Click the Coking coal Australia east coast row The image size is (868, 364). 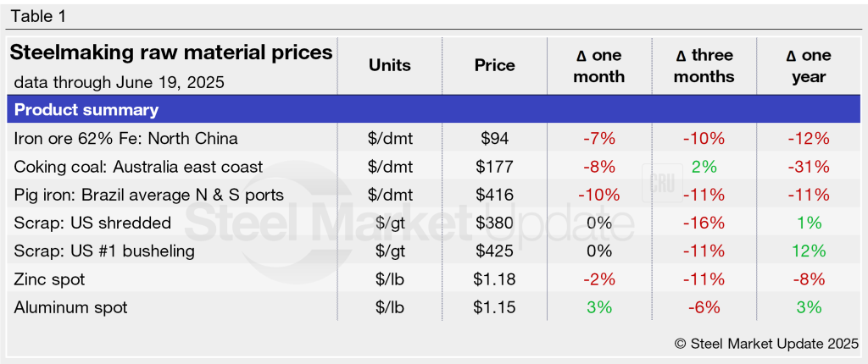[139, 167]
